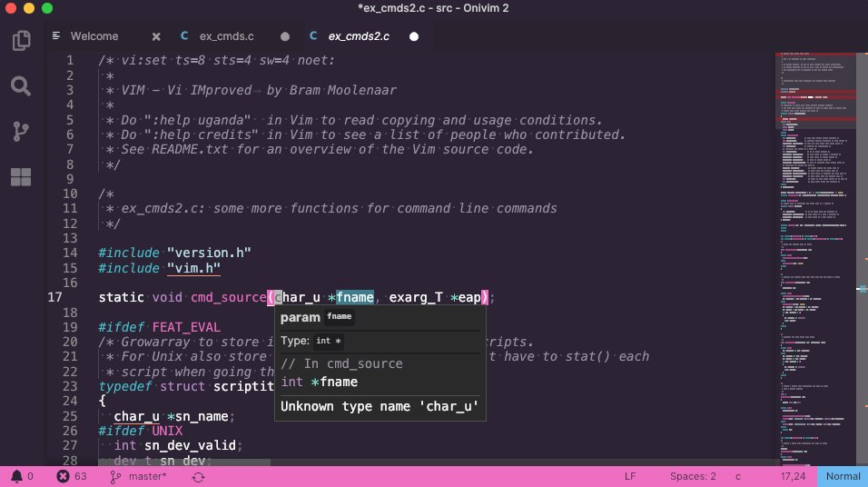Click exarg_T type on line 17
Viewport: 868px width, 487px height.
(416, 297)
